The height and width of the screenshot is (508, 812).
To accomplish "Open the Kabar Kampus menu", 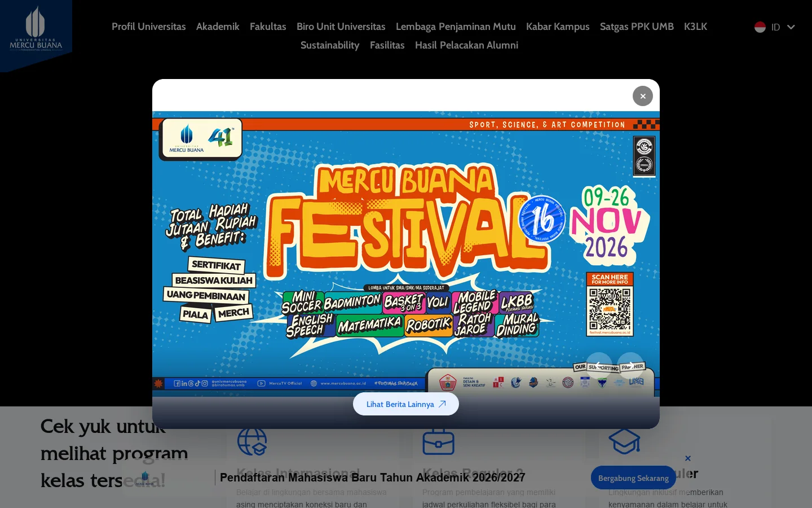I will tap(558, 27).
